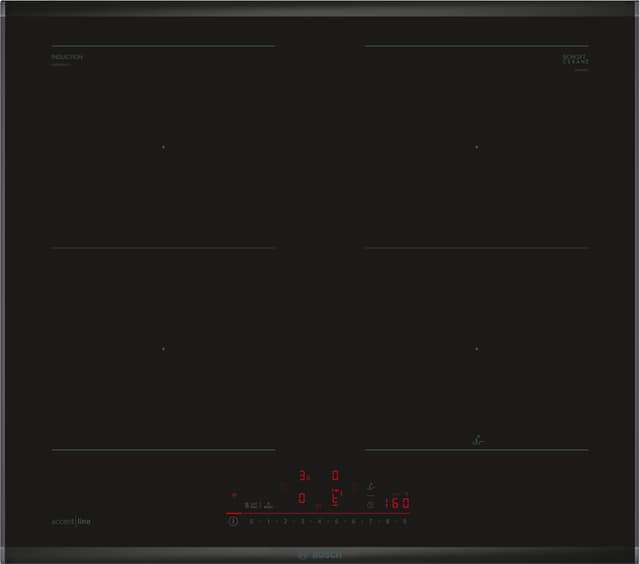Select the front-left zone showing 0
Screen dimensions: 640x564
click(x=303, y=498)
